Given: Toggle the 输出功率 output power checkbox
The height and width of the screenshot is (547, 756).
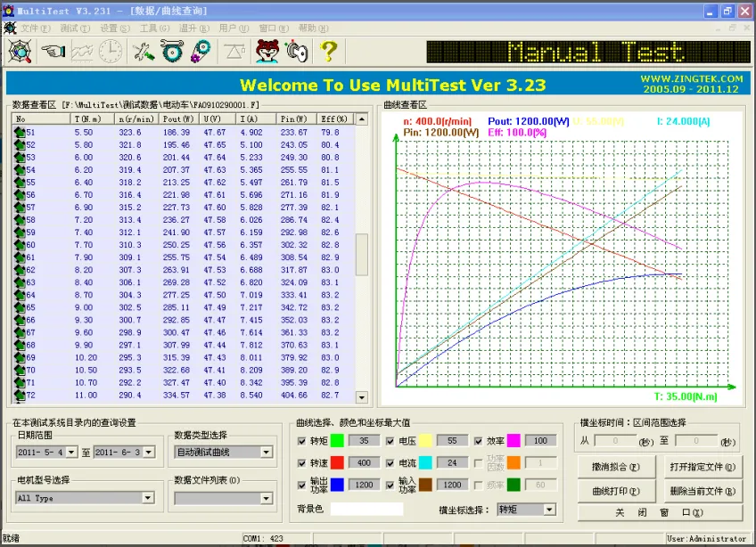Looking at the screenshot, I should tap(302, 486).
